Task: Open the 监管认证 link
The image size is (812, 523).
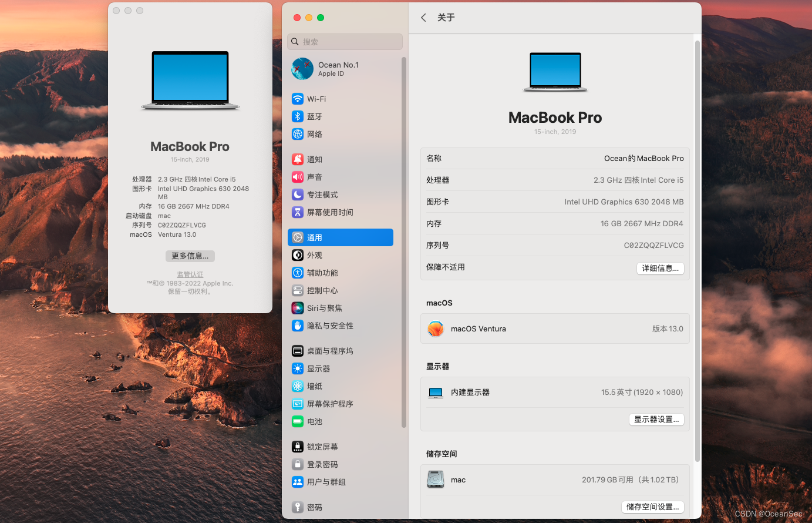Action: [190, 274]
